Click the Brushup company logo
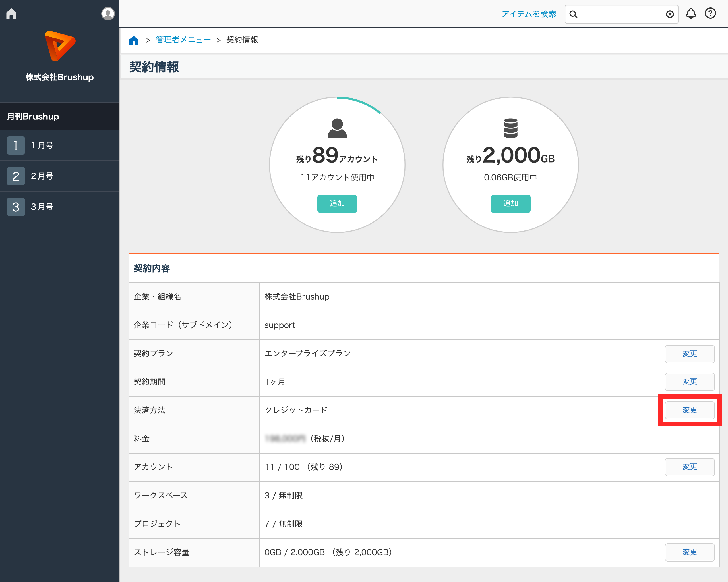The width and height of the screenshot is (728, 582). [60, 46]
